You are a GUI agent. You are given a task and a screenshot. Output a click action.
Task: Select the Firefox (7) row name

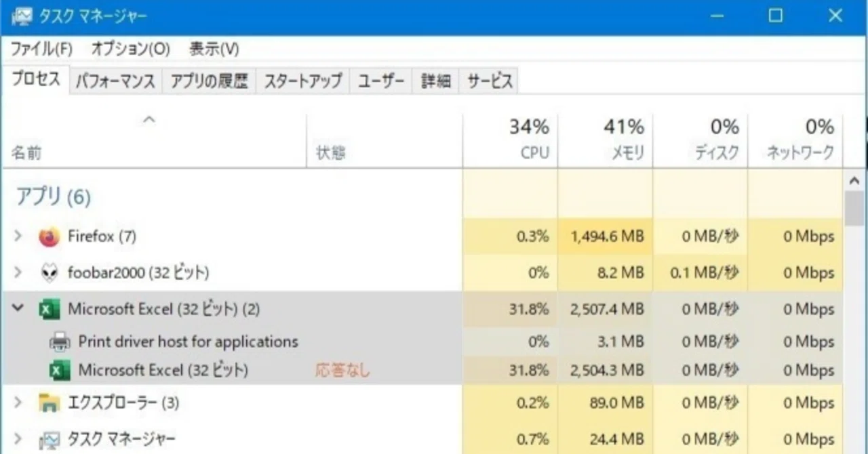click(102, 236)
